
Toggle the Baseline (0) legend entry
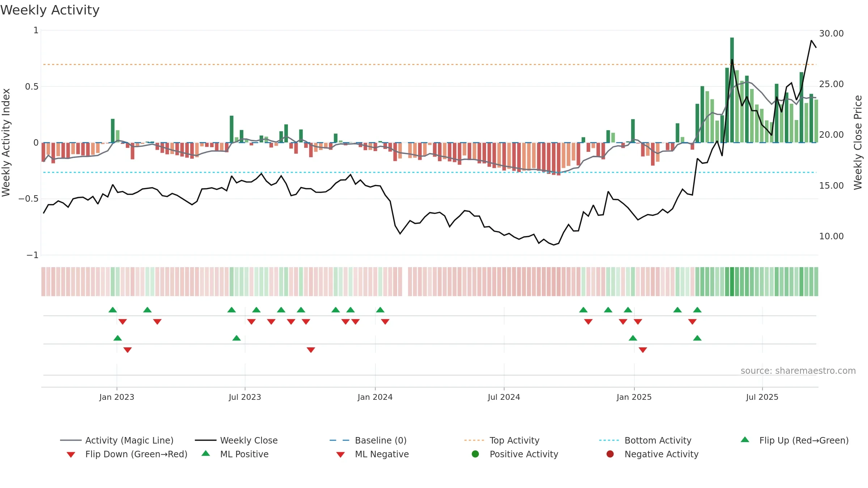click(368, 440)
